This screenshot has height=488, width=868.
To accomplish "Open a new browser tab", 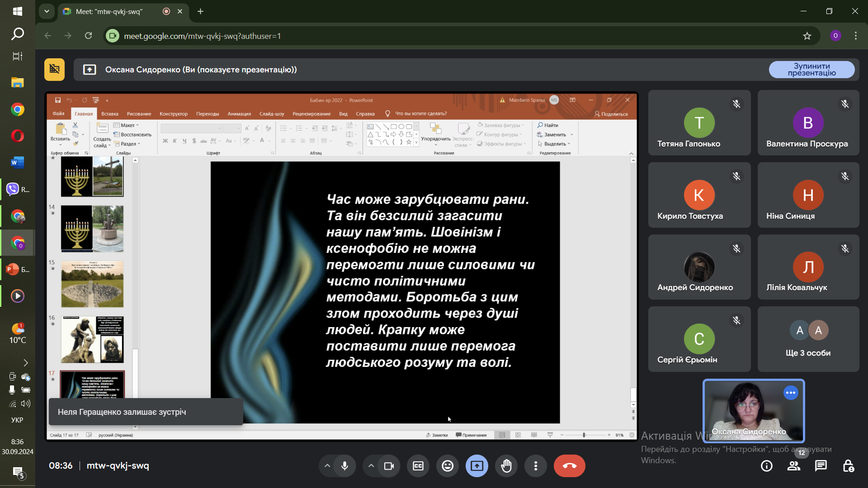I will (201, 11).
